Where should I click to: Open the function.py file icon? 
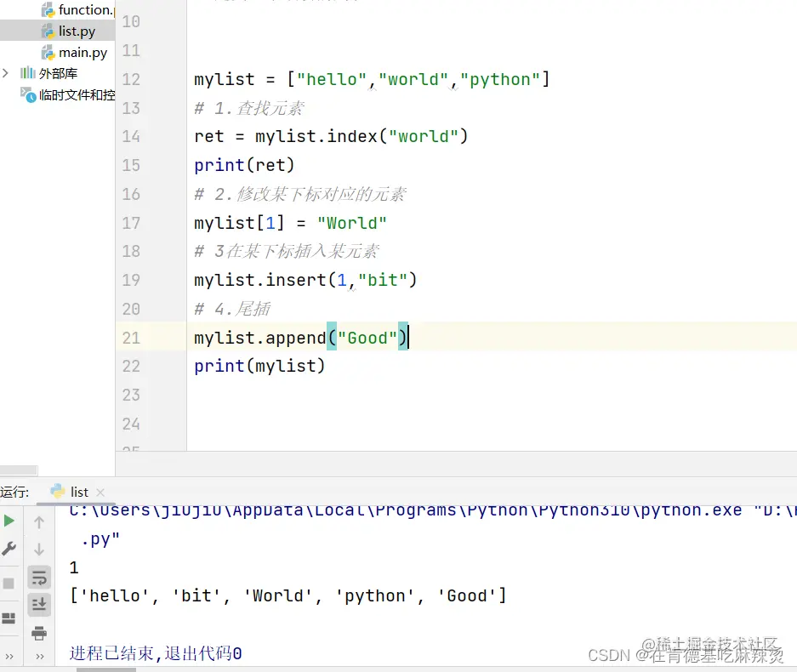(48, 9)
